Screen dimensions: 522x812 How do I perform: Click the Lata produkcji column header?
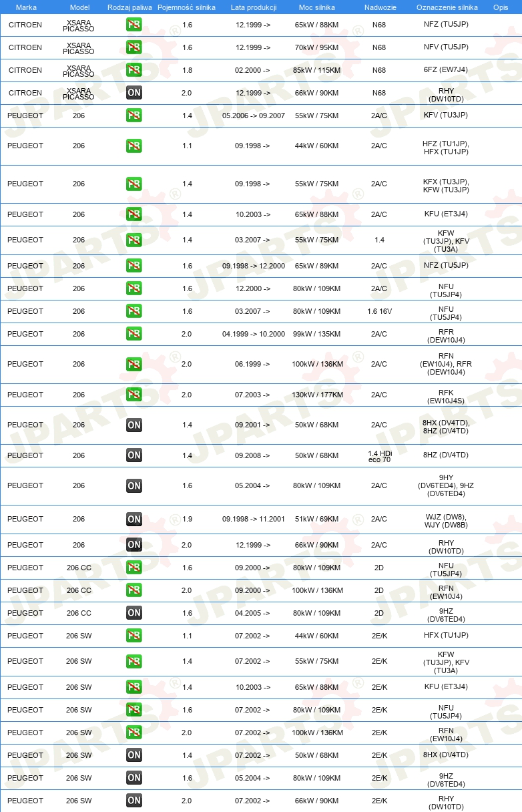coord(253,7)
